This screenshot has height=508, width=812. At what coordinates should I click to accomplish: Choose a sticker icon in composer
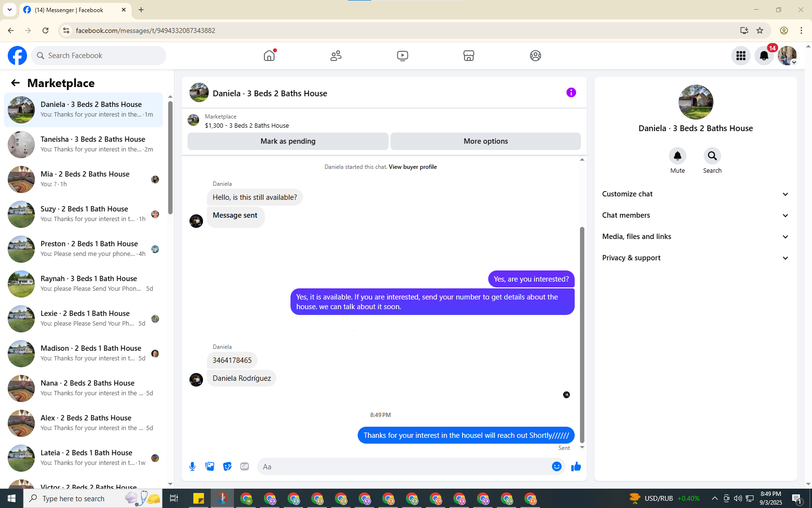pos(227,466)
